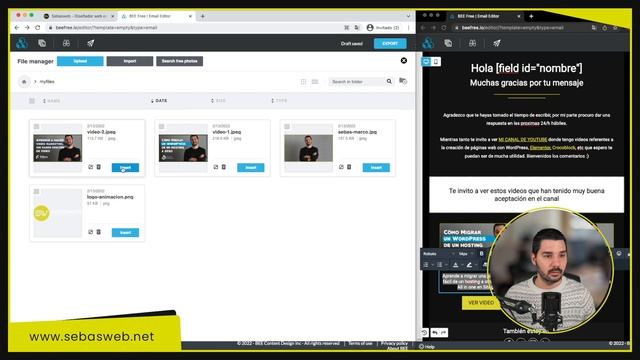
Task: Close the File manager panel
Action: coord(404,60)
